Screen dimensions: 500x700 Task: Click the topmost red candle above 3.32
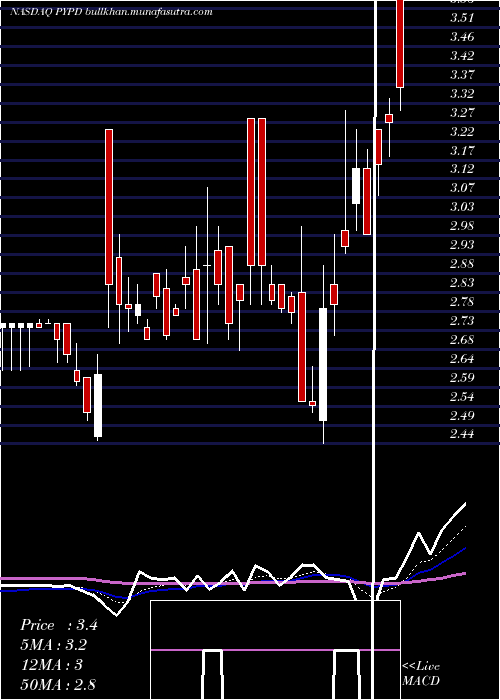400,43
